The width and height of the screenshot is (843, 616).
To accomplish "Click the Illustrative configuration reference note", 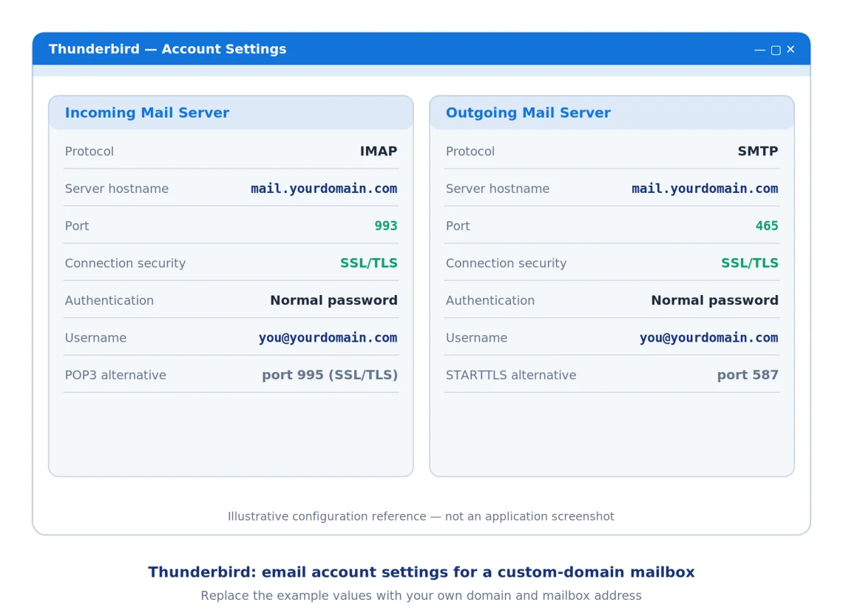I will point(421,517).
